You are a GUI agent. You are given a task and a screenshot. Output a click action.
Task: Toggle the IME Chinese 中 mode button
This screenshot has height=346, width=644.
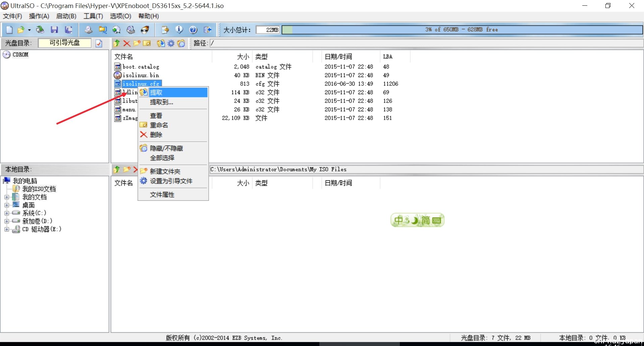point(398,220)
